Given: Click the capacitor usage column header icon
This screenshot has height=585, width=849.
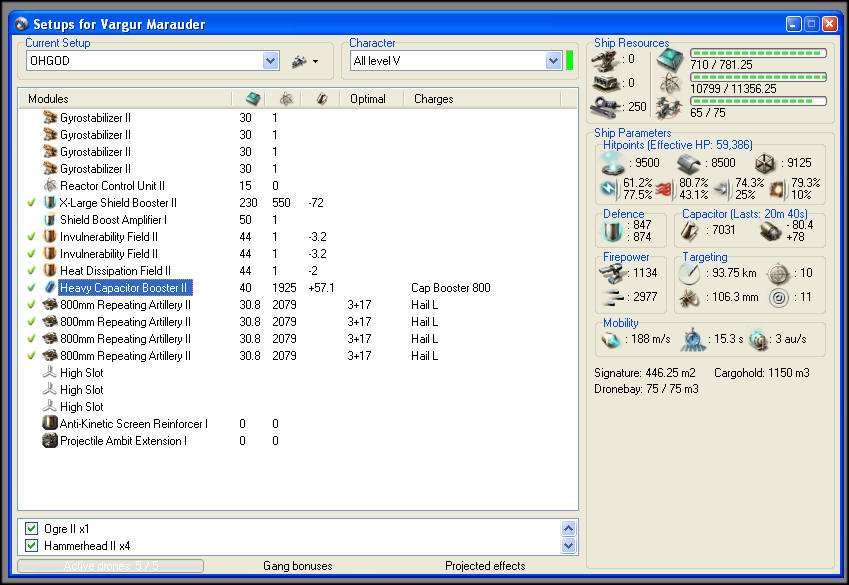Looking at the screenshot, I should click(x=320, y=99).
